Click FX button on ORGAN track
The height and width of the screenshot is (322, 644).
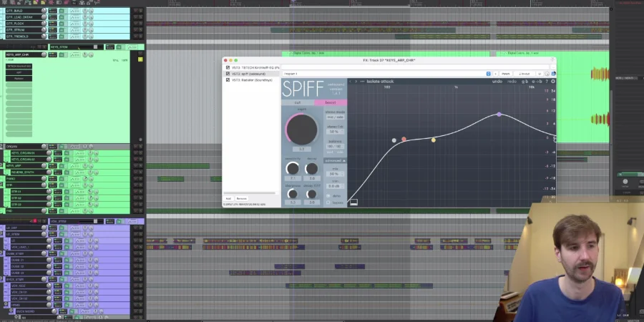pos(62,147)
